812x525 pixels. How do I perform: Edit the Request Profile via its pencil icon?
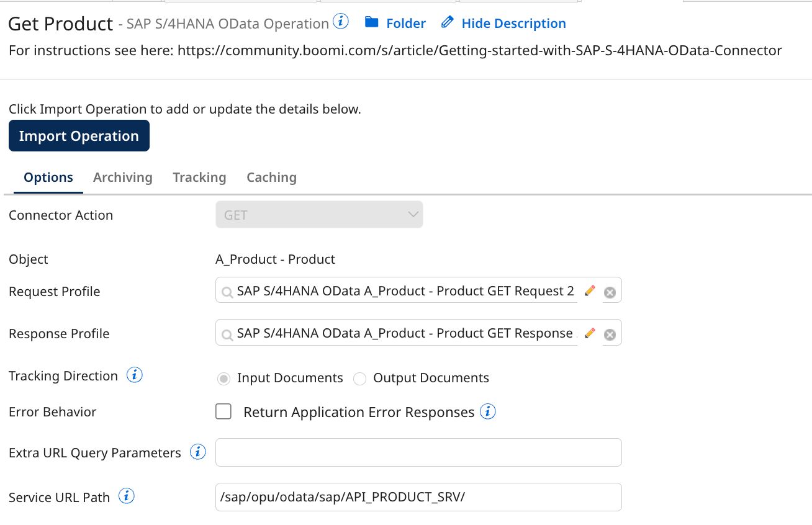coord(589,290)
